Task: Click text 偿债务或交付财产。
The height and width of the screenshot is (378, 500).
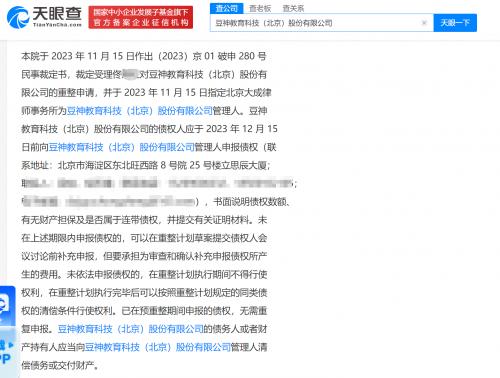Action: click(60, 365)
